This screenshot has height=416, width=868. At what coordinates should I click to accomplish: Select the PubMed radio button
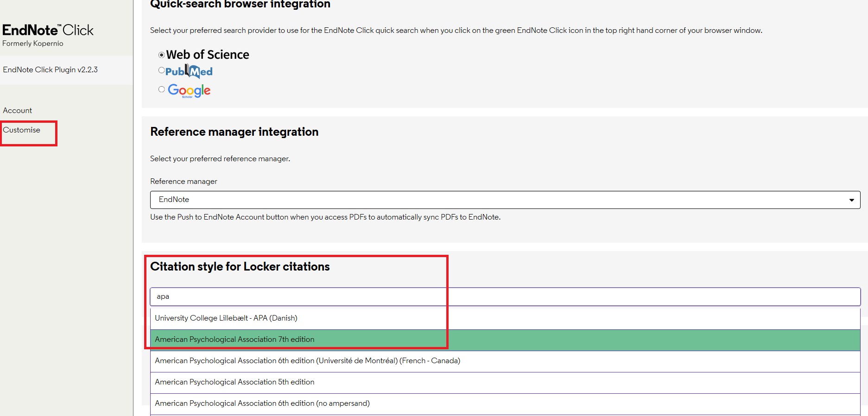point(161,70)
